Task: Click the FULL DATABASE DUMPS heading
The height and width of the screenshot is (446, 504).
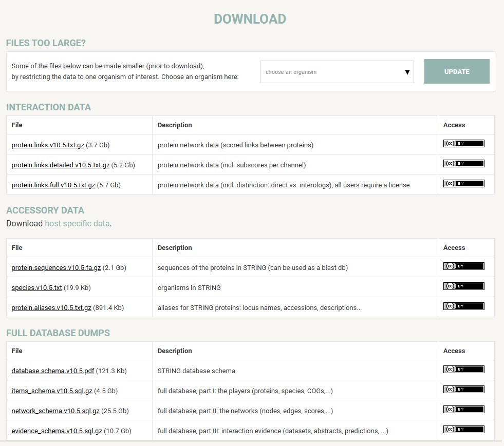Action: (58, 333)
